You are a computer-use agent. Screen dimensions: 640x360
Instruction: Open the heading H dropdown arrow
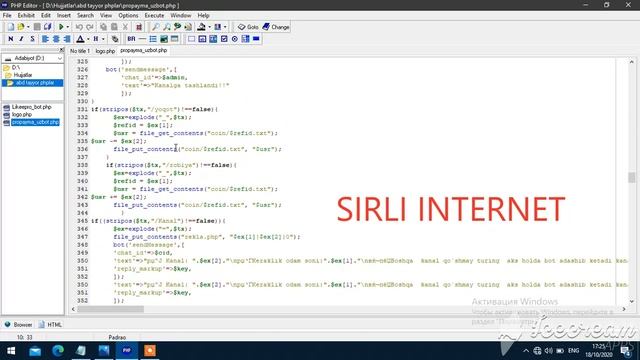103,39
